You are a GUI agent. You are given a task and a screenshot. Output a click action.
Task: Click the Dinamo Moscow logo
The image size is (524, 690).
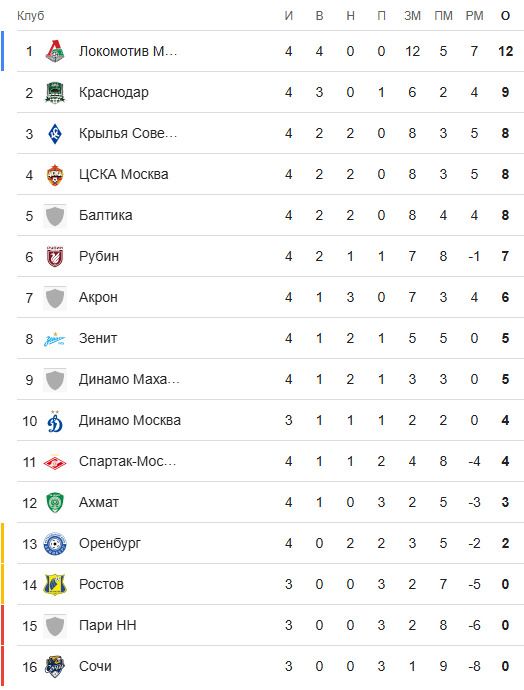tap(55, 421)
